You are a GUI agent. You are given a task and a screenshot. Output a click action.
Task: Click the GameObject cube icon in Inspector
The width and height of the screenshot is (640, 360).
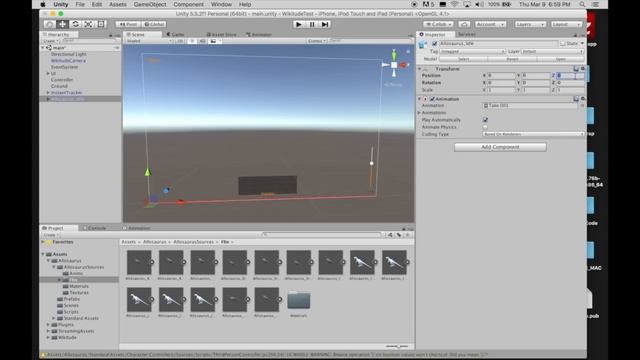423,44
